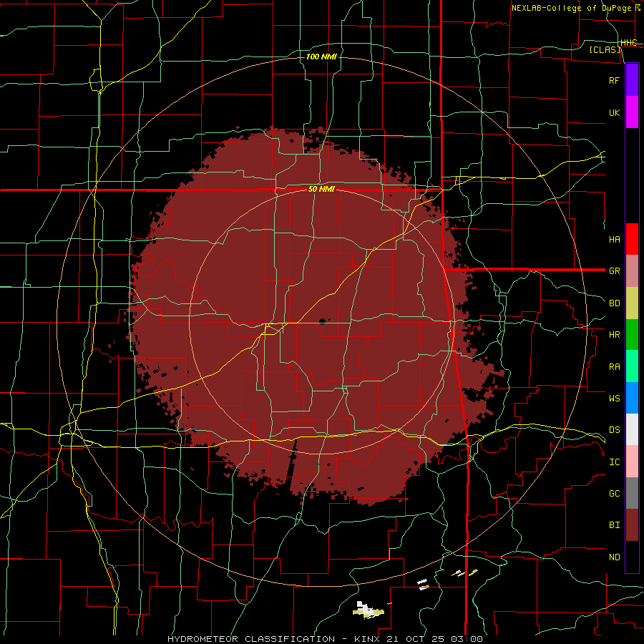644x644 pixels.
Task: Click the ND black legend swatch
Action: 632,557
